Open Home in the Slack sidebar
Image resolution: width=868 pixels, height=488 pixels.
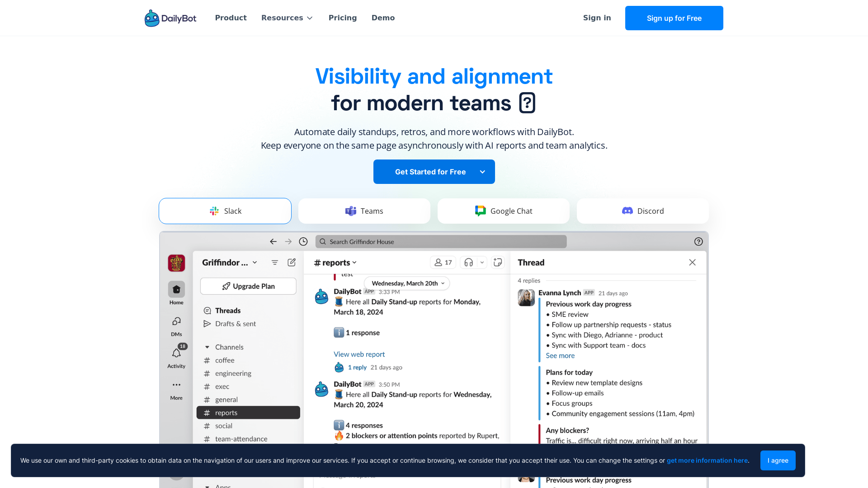pyautogui.click(x=176, y=293)
